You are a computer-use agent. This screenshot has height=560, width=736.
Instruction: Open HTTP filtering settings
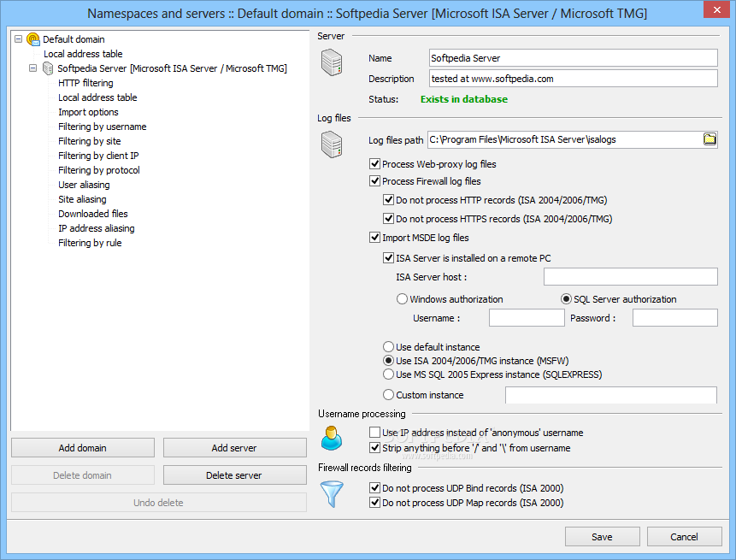click(85, 83)
